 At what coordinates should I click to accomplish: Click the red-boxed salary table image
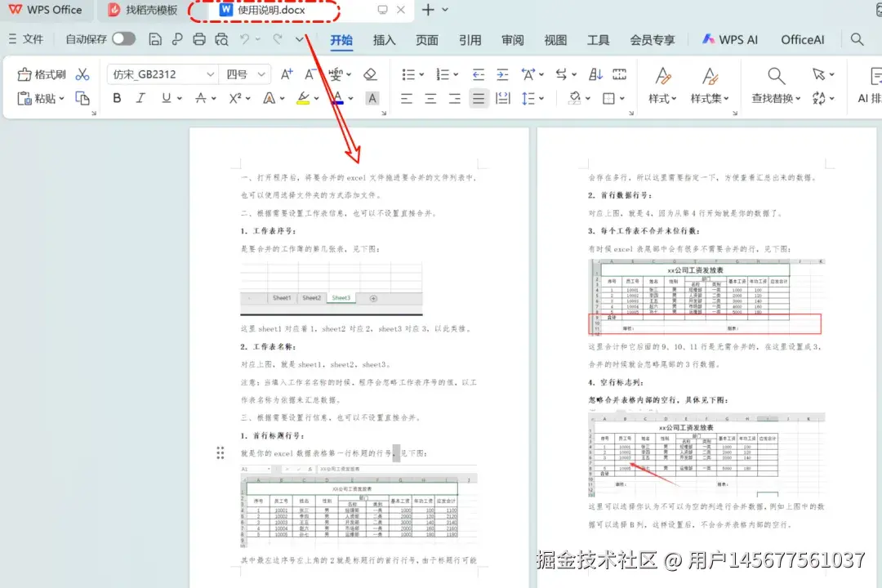click(x=706, y=297)
